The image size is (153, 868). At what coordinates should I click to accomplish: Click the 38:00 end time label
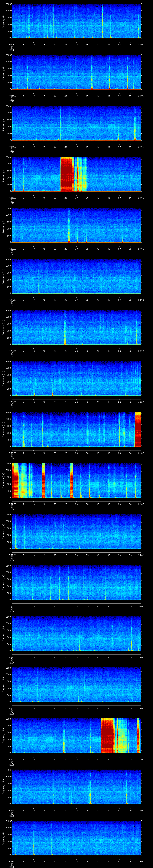pyautogui.click(x=141, y=810)
